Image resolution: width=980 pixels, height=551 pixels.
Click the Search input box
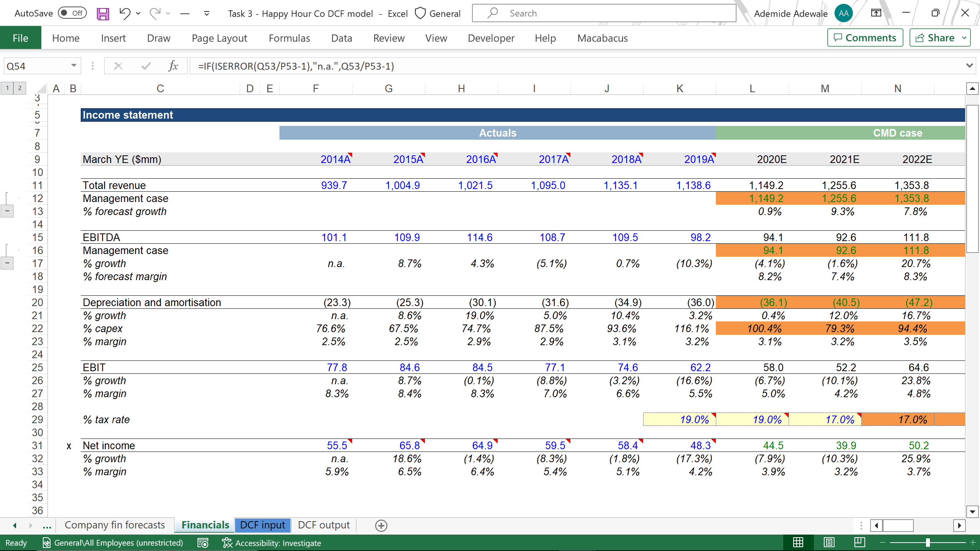(x=604, y=13)
